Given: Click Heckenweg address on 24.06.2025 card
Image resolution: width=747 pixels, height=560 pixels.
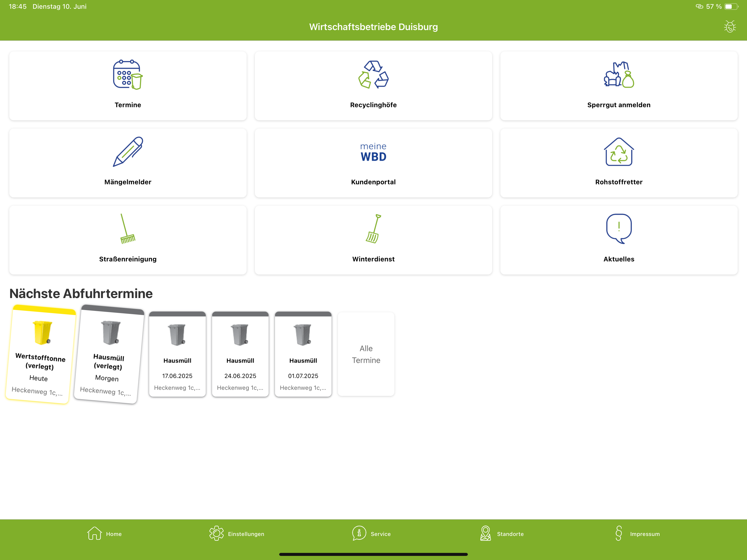Looking at the screenshot, I should [240, 388].
